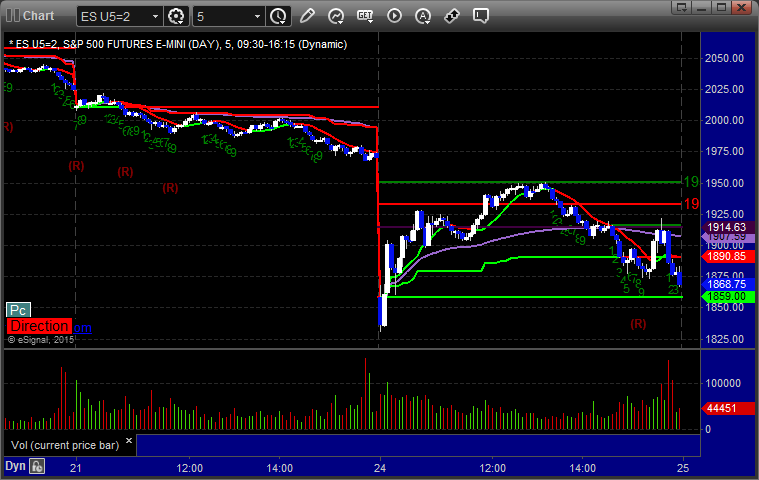The width and height of the screenshot is (759, 480).
Task: Open the blue om hyperlink
Action: coord(82,328)
